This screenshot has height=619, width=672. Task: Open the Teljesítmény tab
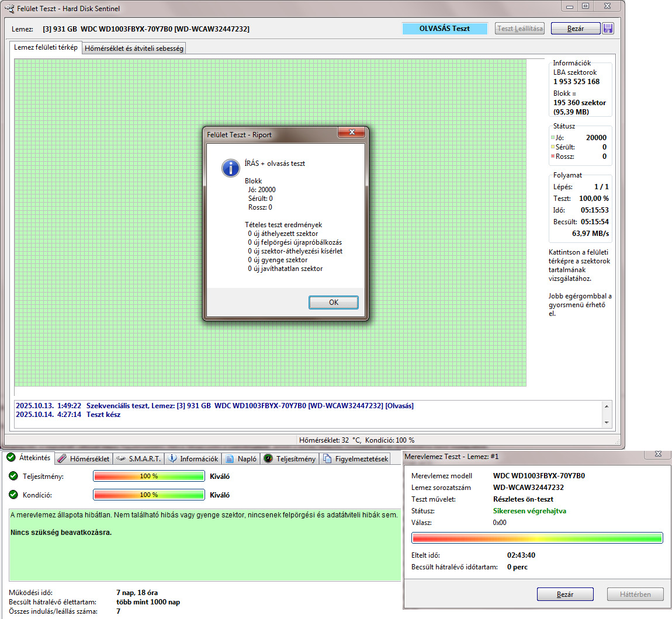(x=290, y=459)
